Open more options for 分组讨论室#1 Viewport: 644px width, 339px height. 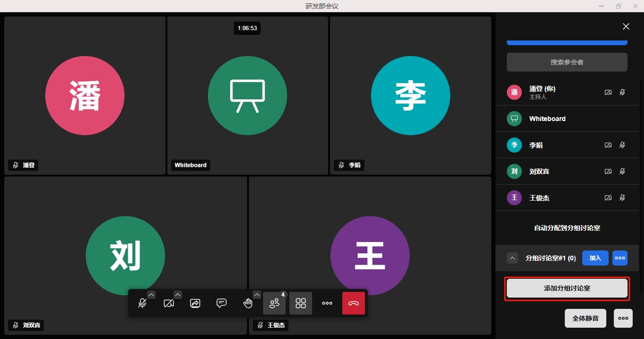coord(620,258)
